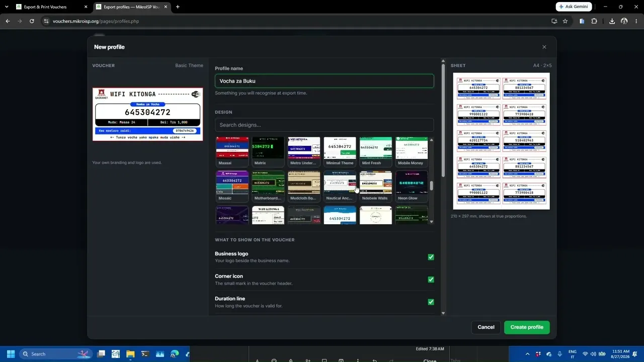Click the dialog form scroll-down arrow
The height and width of the screenshot is (362, 644).
443,313
